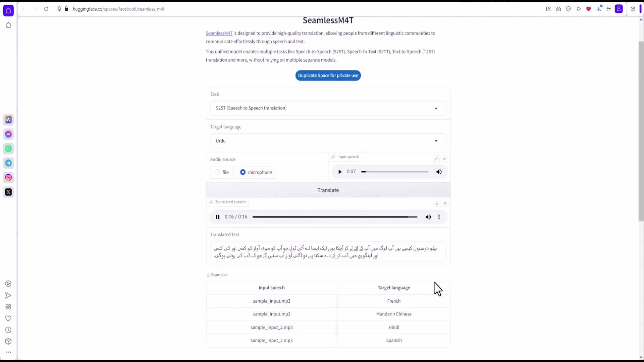Open translated speech more options menu
This screenshot has height=362, width=644.
[x=439, y=217]
